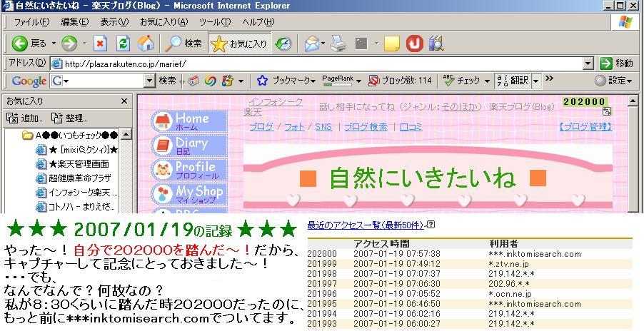Image resolution: width=644 pixels, height=331 pixels.
Task: Click the Print icon in toolbar
Action: [x=338, y=44]
